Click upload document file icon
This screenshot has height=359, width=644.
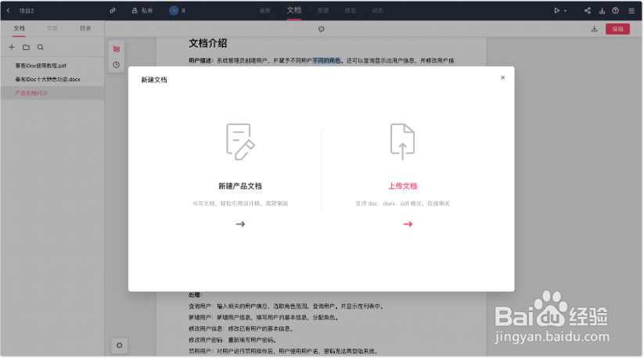(x=402, y=142)
